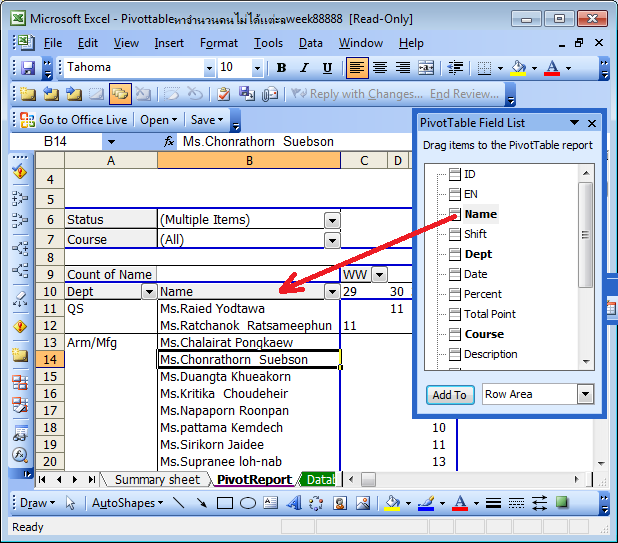Screen dimensions: 618x543
Task: Click the Percent field icon in list
Action: pyautogui.click(x=454, y=294)
